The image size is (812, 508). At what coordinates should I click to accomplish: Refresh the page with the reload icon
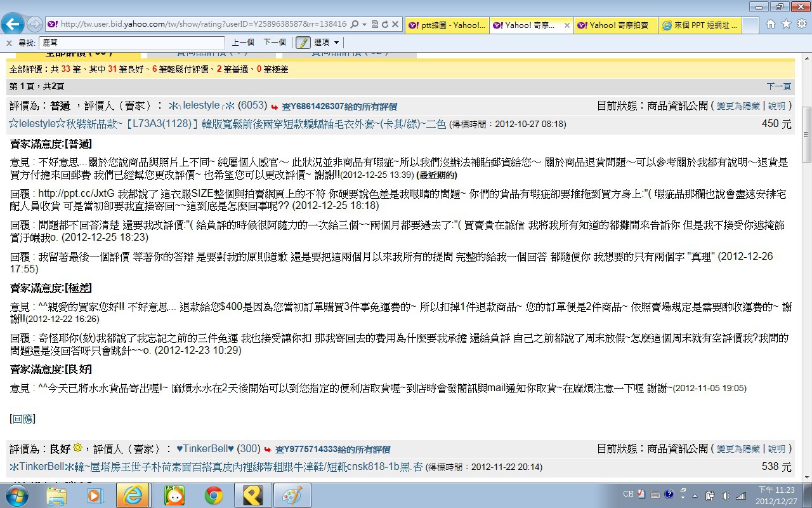384,25
